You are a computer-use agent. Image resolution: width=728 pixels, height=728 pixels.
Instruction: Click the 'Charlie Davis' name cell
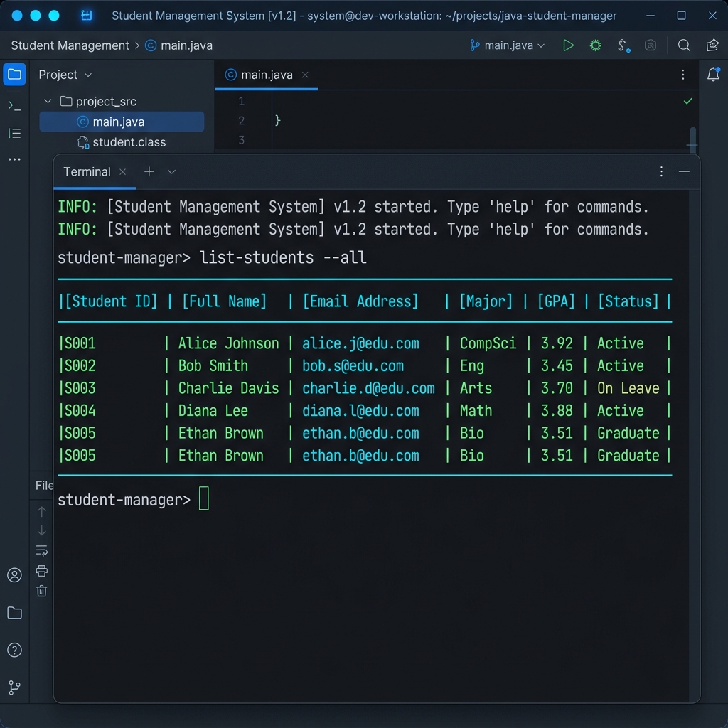[x=228, y=388]
